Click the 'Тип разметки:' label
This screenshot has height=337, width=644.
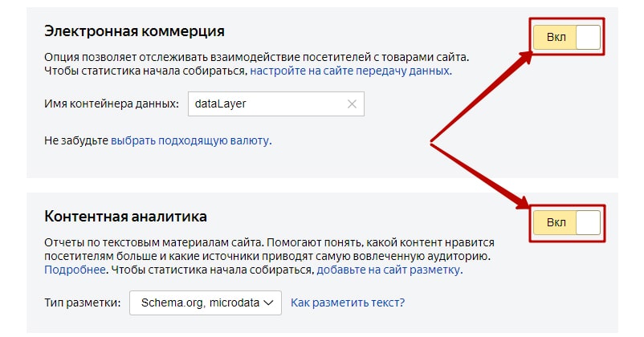(x=82, y=302)
